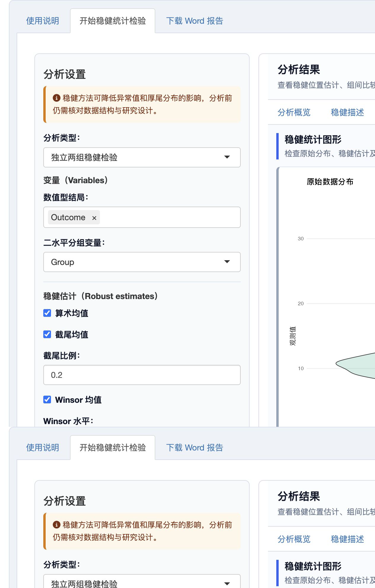The image size is (375, 588).
Task: Click the upper 稳健统计图形 heading
Action: (x=313, y=139)
